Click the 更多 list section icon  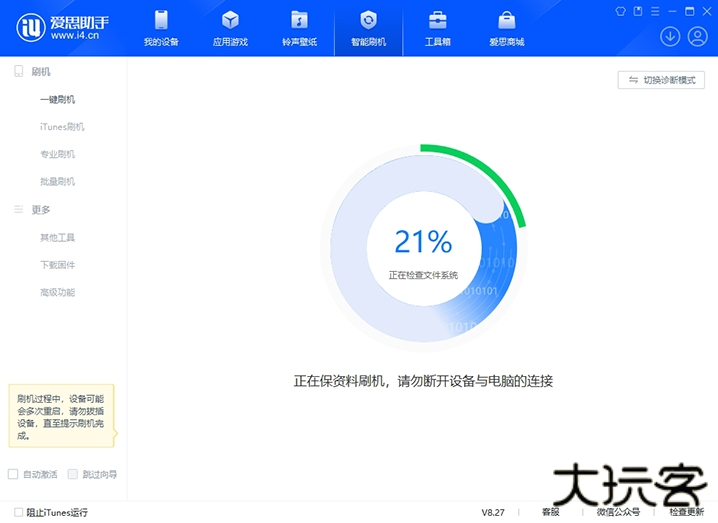coord(19,209)
